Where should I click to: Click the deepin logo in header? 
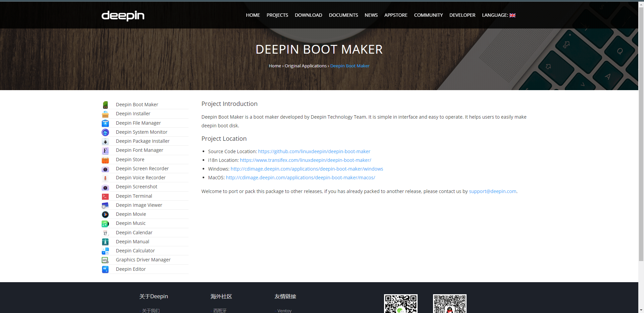tap(123, 15)
